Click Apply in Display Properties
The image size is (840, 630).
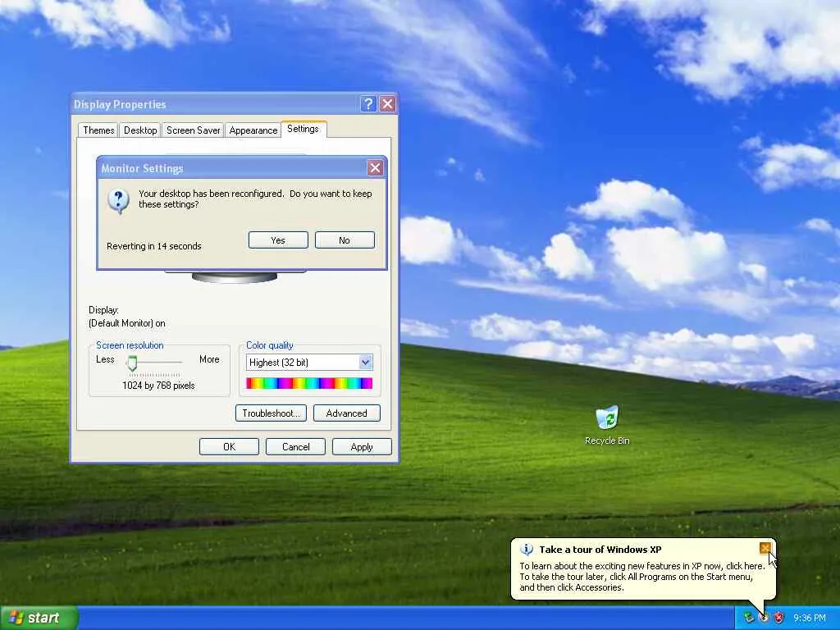coord(362,447)
